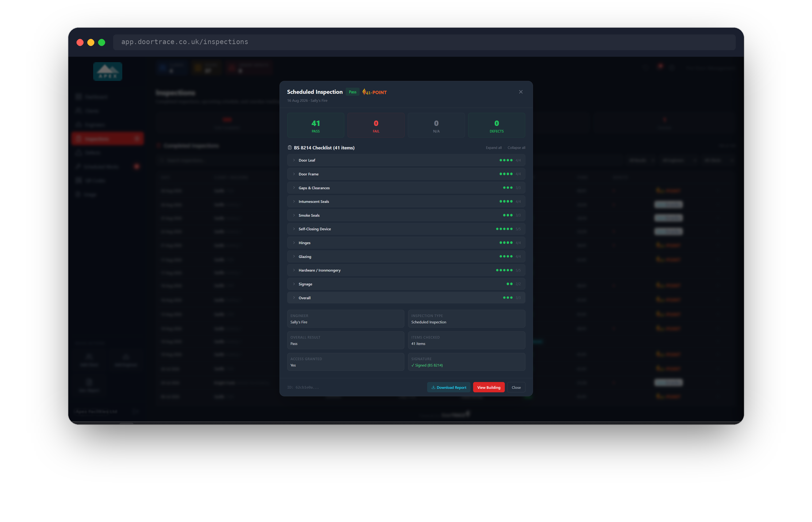Click the inspection ID text 62cb1e0a
The width and height of the screenshot is (812, 522).
[x=303, y=387]
